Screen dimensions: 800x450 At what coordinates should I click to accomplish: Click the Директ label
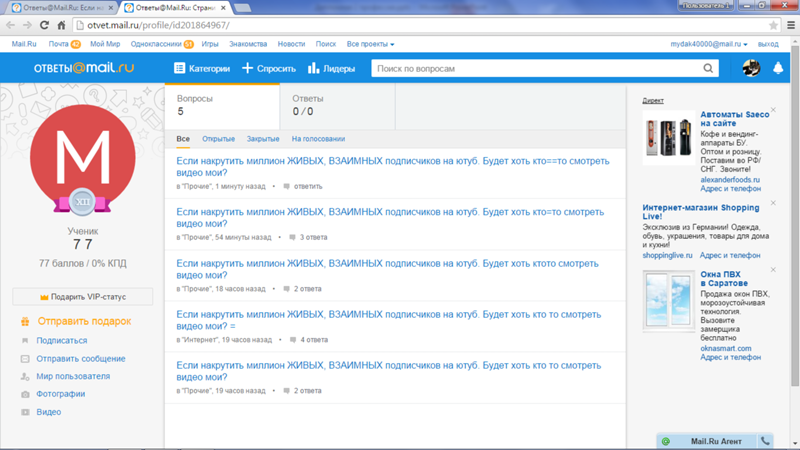(x=653, y=101)
